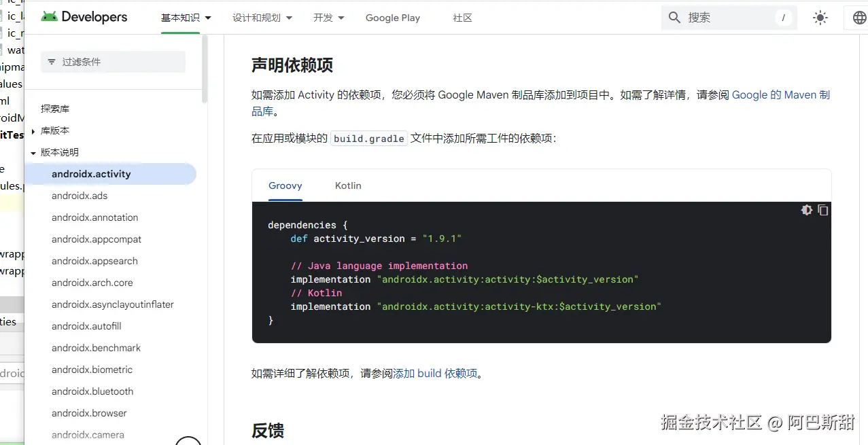Click the build.gradle inline code text
Screen dimensions: 868x445
[x=369, y=139]
